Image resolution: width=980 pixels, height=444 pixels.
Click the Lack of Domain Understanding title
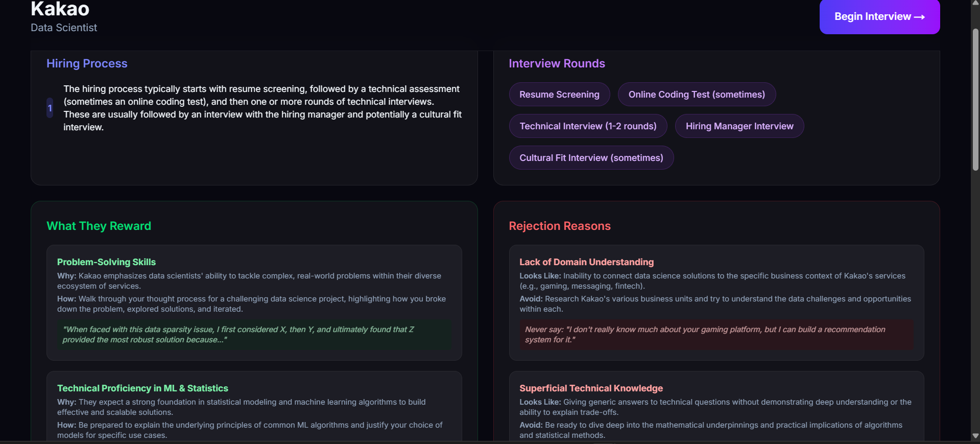point(586,262)
